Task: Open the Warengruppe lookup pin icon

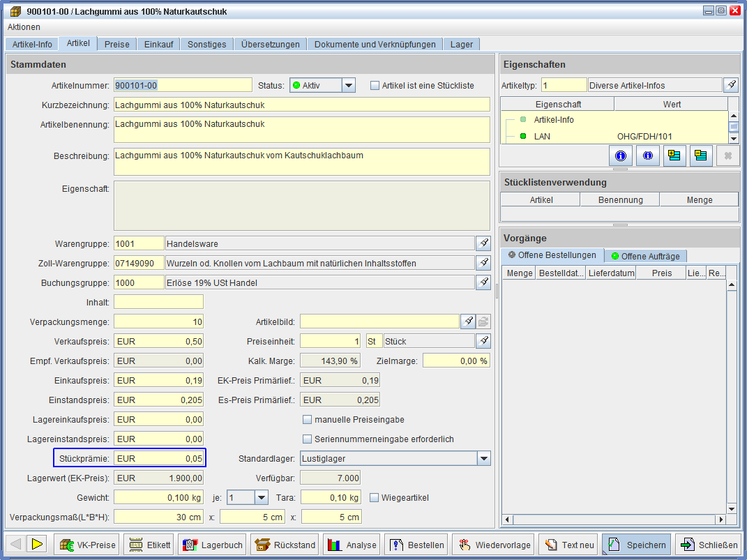Action: coord(483,243)
